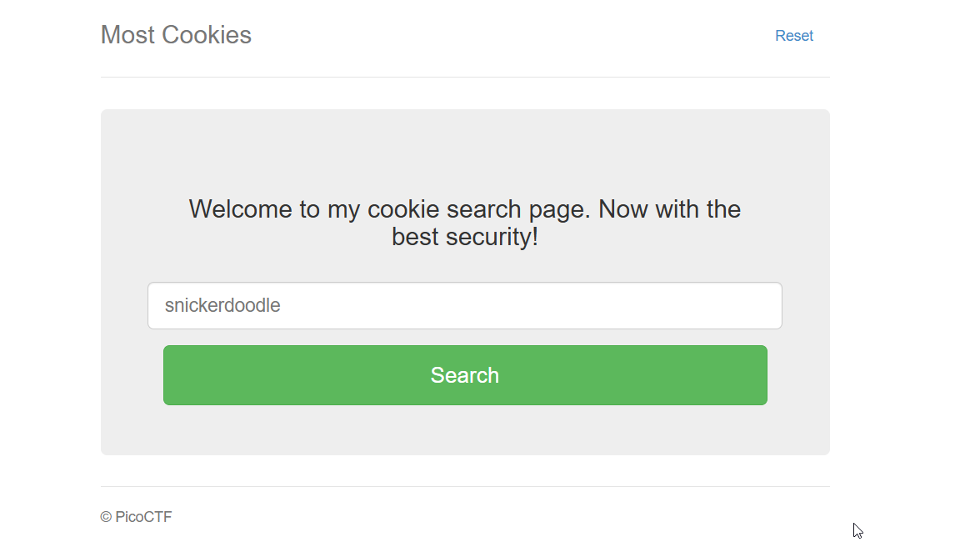Click the "Search" label on the button

[x=465, y=375]
